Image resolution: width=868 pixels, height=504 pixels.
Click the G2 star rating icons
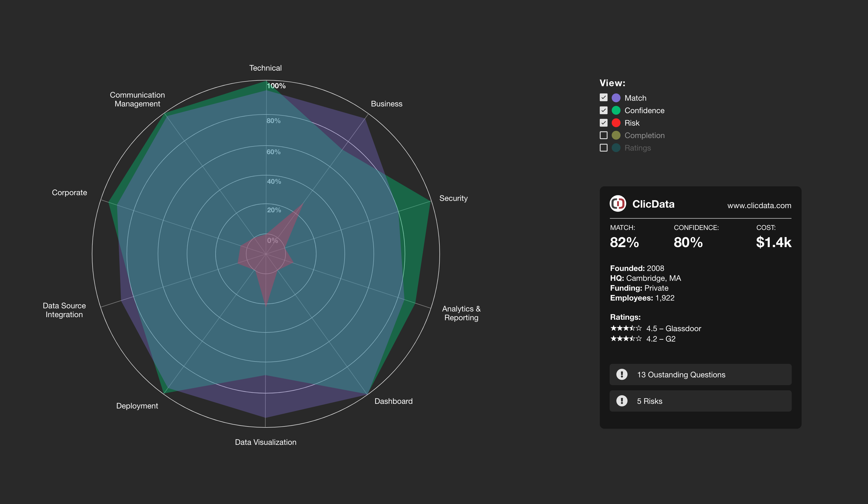tap(626, 338)
